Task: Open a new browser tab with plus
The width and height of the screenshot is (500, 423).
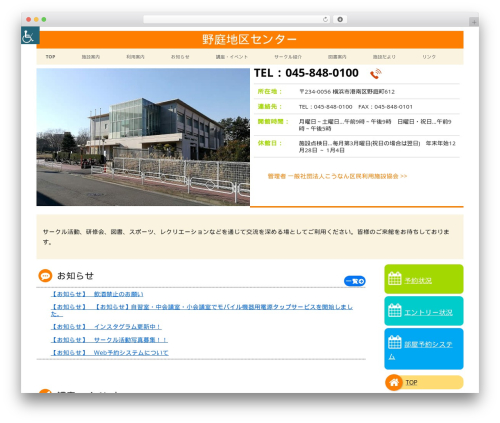Action: coord(474,22)
